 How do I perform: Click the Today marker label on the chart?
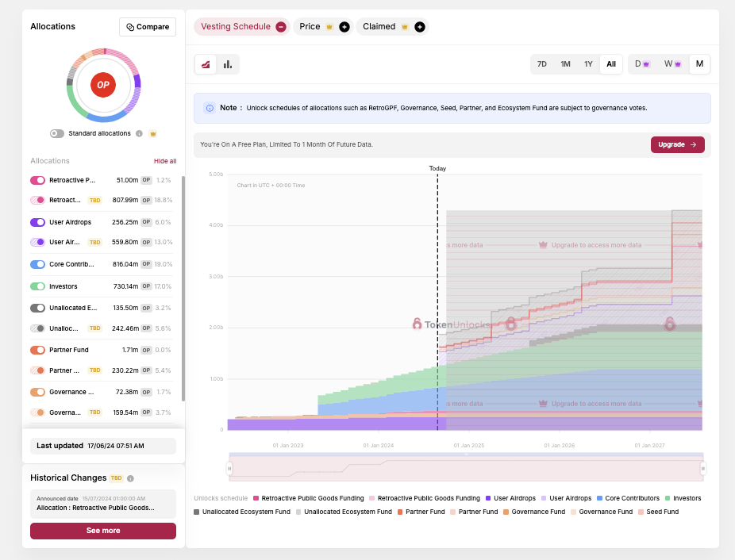tap(438, 168)
